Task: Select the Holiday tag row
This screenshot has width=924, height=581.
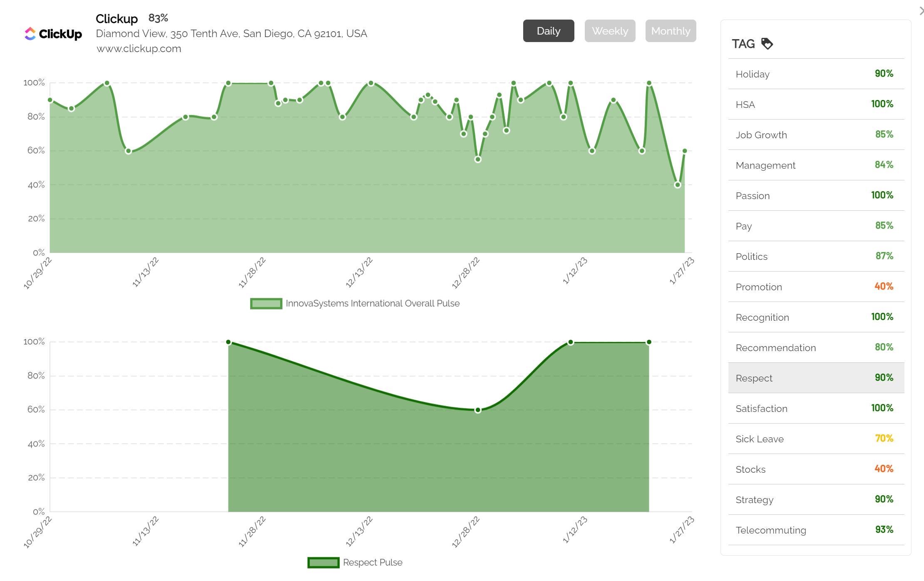Action: [x=816, y=74]
